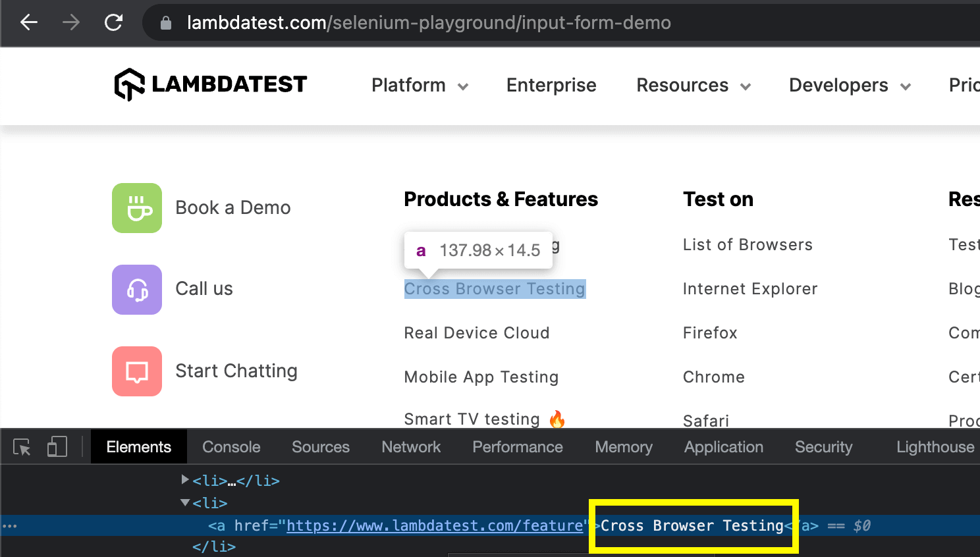Toggle the device emulation toolbar
Screen dimensions: 980x557
(57, 446)
